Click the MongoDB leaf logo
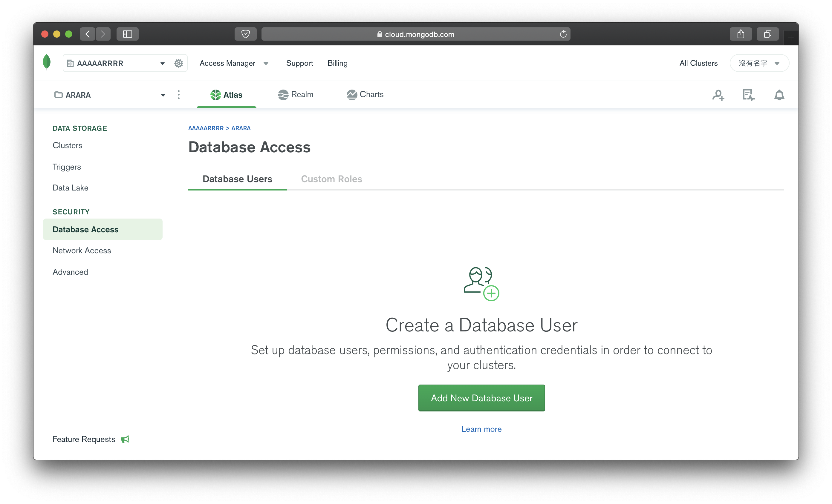The width and height of the screenshot is (832, 504). pos(47,62)
